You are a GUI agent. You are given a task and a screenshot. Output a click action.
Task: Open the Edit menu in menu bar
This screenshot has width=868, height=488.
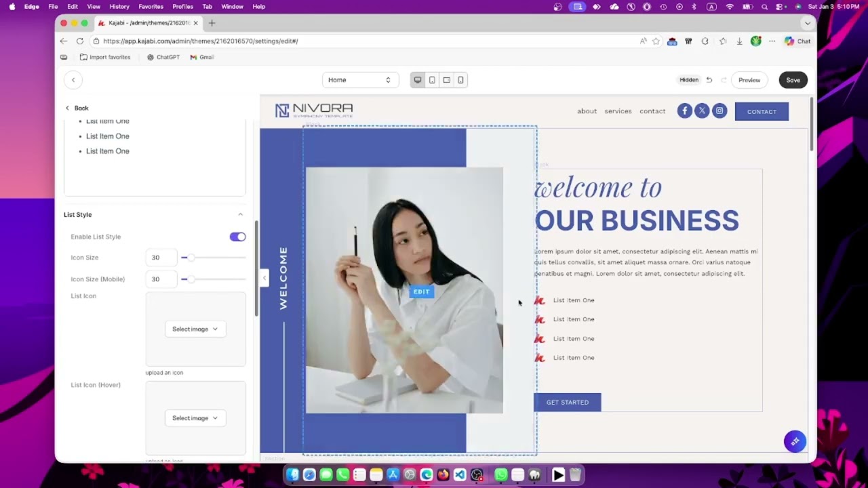(73, 7)
